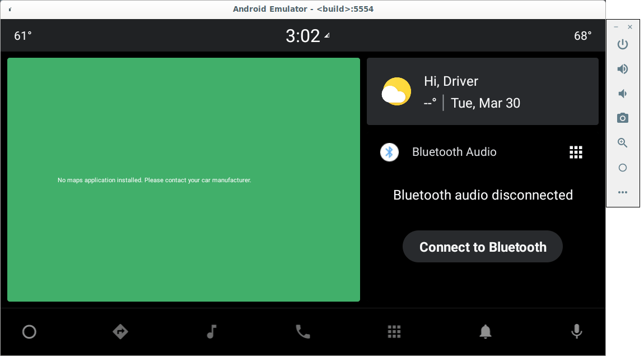Close the emulator side toolbar

coord(630,27)
